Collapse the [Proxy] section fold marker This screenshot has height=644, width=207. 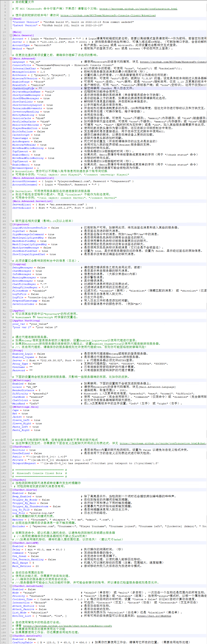tap(11, 350)
